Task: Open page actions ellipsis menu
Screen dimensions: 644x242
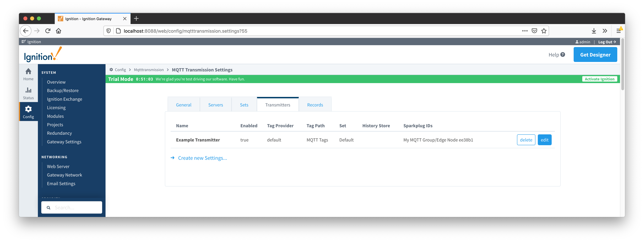Action: coord(524,31)
